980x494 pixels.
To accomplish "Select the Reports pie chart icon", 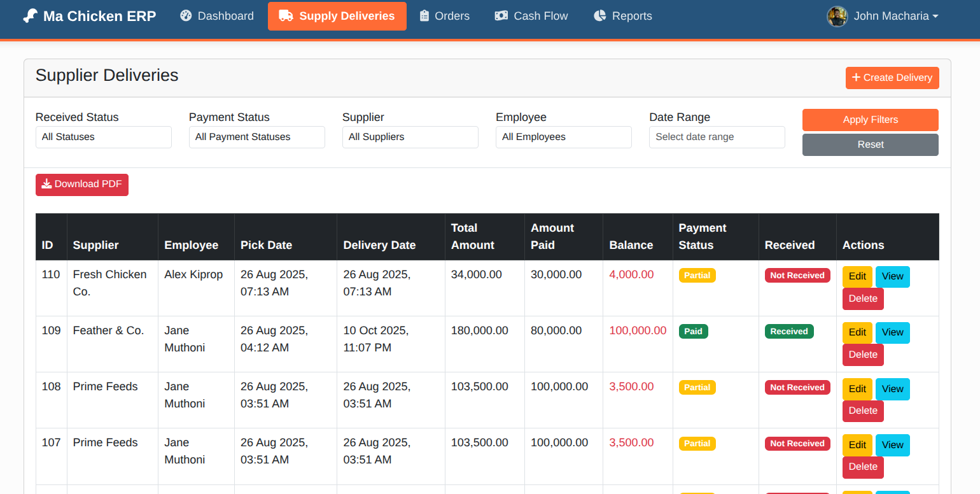I will tap(599, 15).
